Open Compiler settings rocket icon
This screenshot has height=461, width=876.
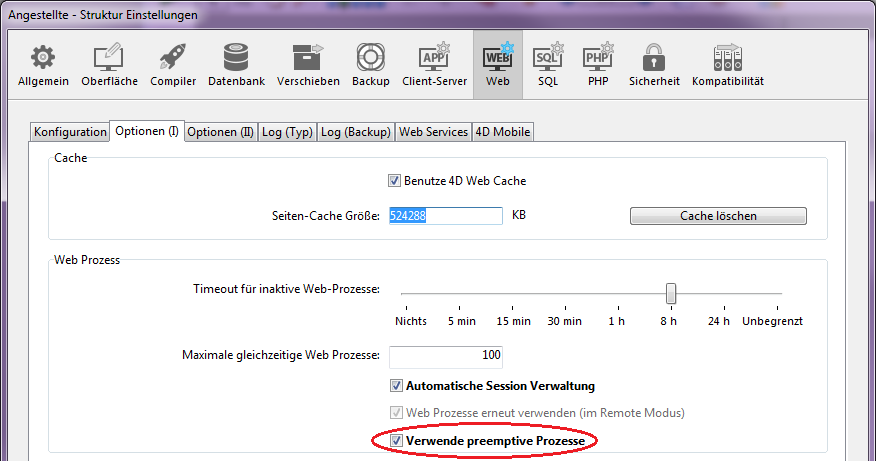pyautogui.click(x=173, y=58)
